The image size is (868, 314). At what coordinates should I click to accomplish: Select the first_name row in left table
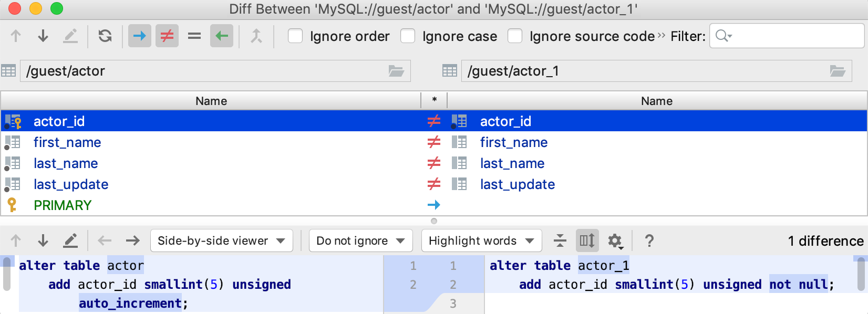click(67, 142)
